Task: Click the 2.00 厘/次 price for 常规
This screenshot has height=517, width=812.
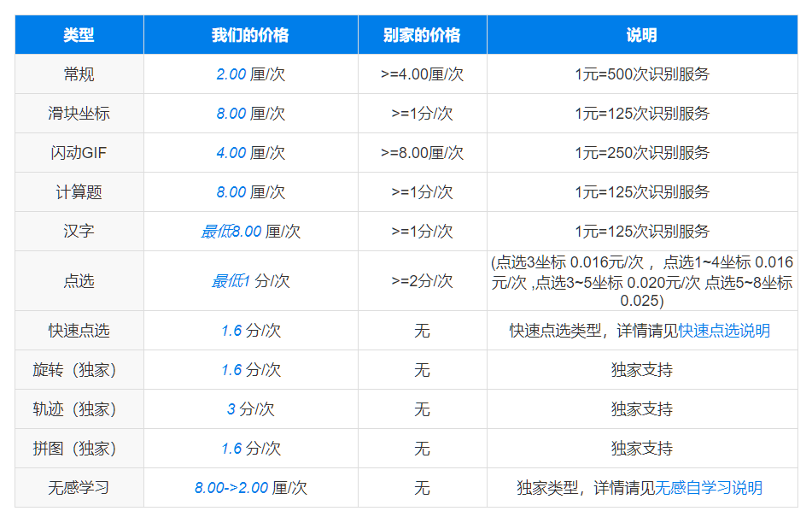Action: (251, 74)
